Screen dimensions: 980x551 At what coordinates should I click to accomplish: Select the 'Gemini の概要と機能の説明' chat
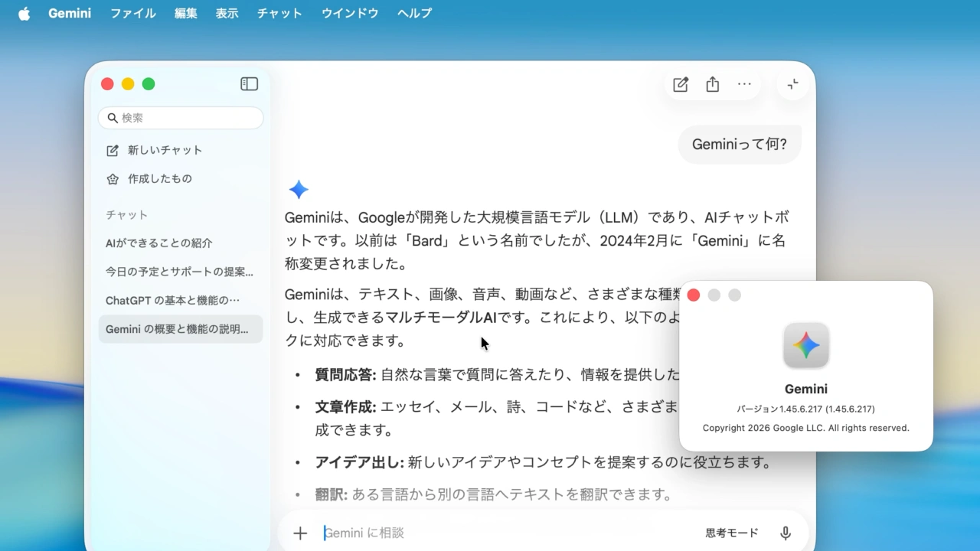tap(180, 329)
